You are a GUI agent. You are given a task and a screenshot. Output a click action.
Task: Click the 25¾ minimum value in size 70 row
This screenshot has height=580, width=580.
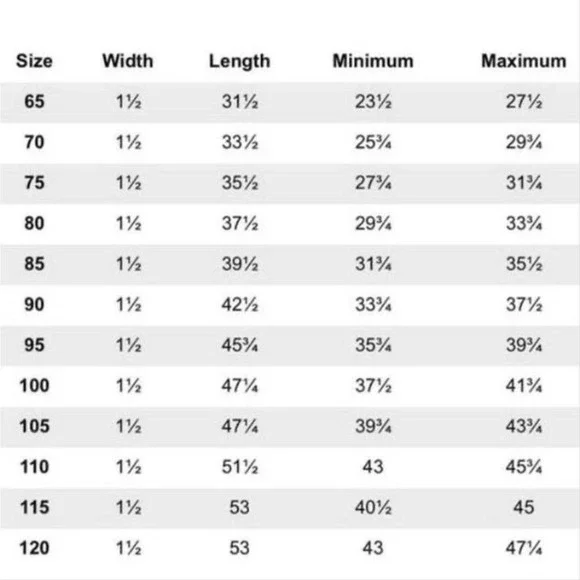(x=373, y=142)
